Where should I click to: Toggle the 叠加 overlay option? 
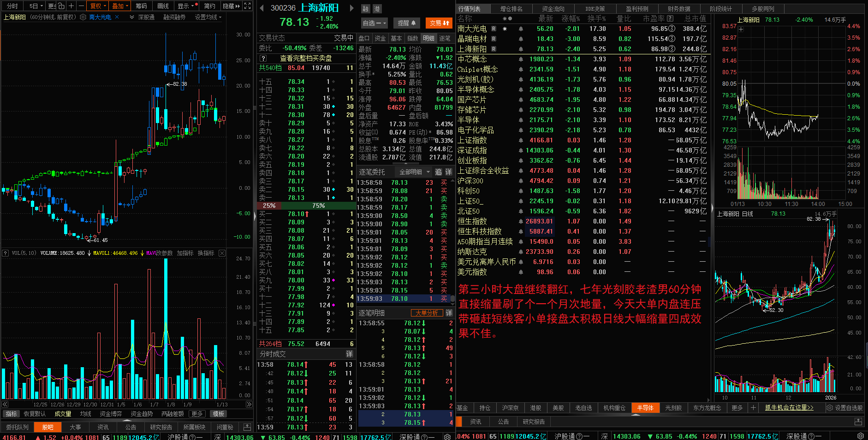coord(120,6)
